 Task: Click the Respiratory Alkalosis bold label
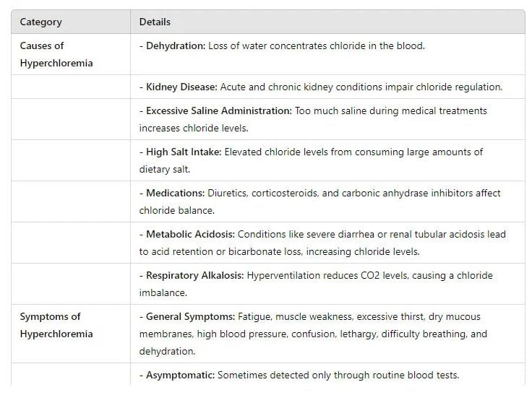click(194, 275)
